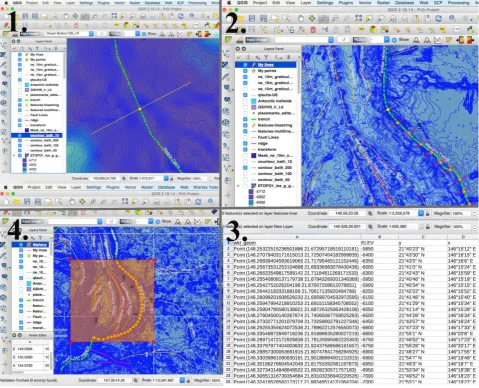
Task: Select the Show radio button in window 2 SCP toolbar
Action: pyautogui.click(x=394, y=40)
